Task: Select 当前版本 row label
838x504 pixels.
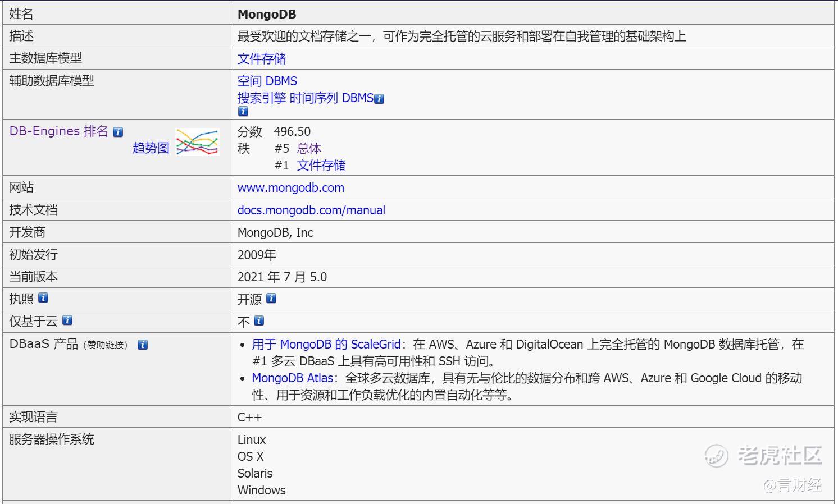Action: point(33,276)
